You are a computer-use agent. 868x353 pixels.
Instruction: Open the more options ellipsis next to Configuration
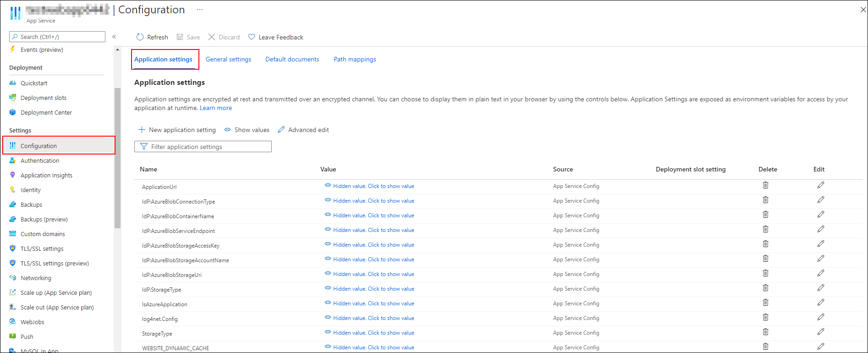click(200, 10)
